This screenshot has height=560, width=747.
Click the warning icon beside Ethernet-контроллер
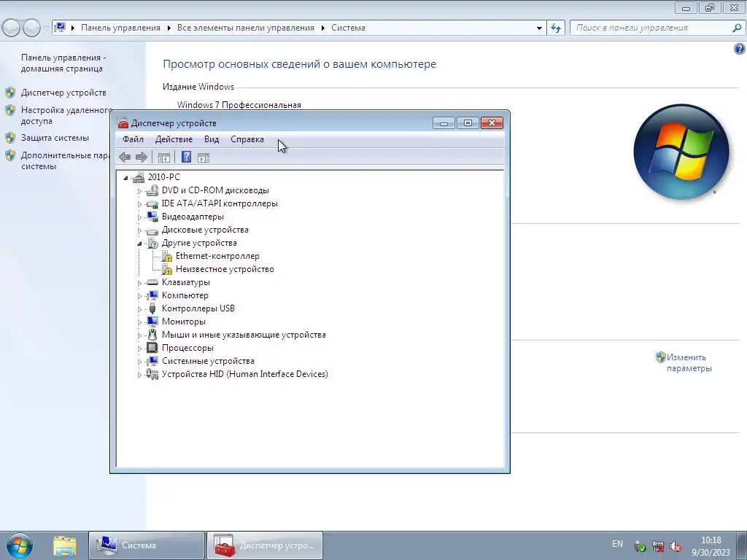[167, 256]
